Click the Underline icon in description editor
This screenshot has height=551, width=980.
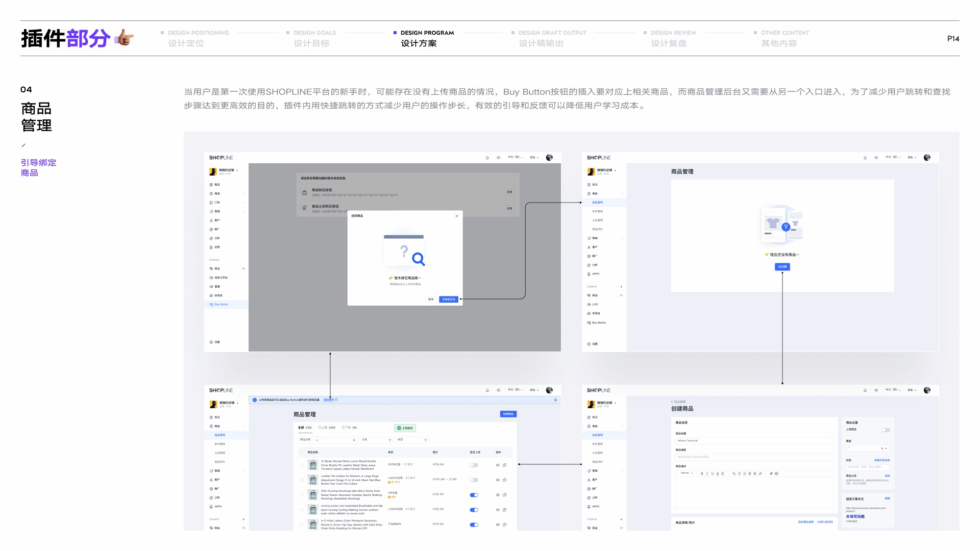713,473
